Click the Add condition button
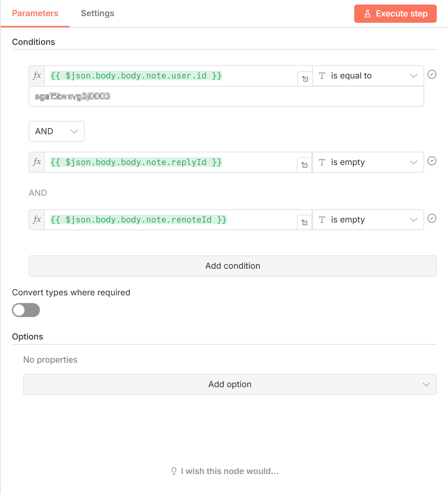 pos(232,266)
